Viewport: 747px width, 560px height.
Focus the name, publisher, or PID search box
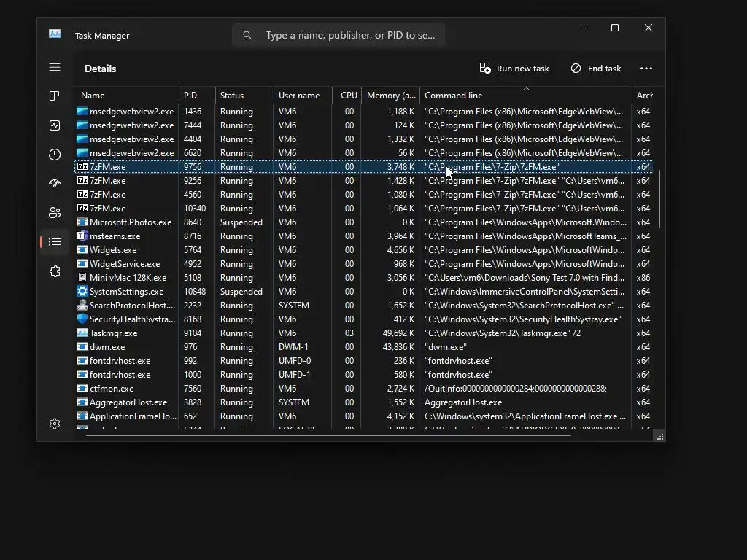(338, 35)
